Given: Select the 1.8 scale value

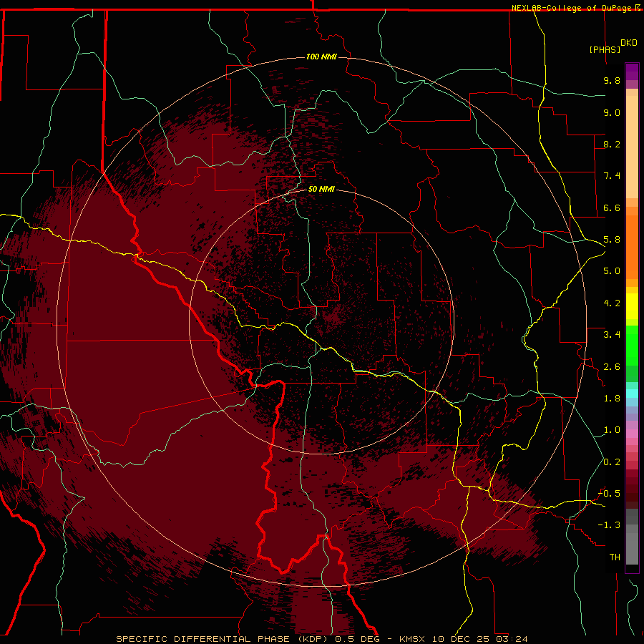Looking at the screenshot, I should coord(612,399).
